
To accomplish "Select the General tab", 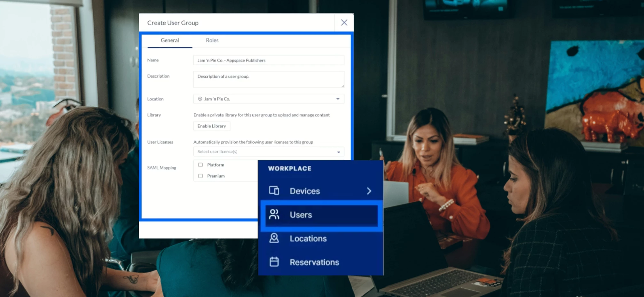I will (169, 40).
